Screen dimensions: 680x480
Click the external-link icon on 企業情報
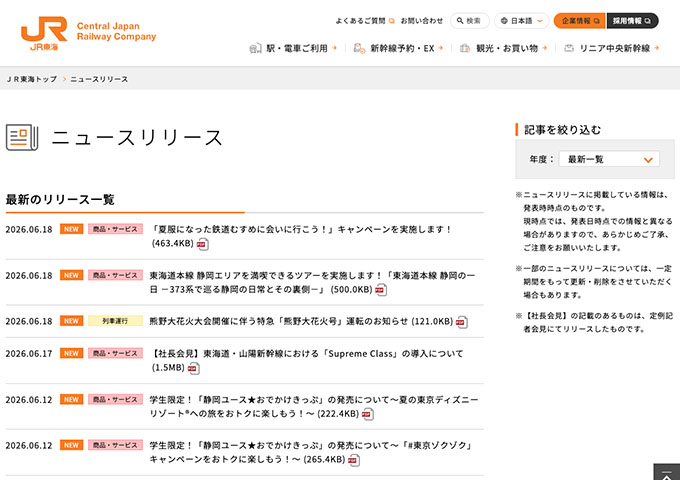pos(596,21)
